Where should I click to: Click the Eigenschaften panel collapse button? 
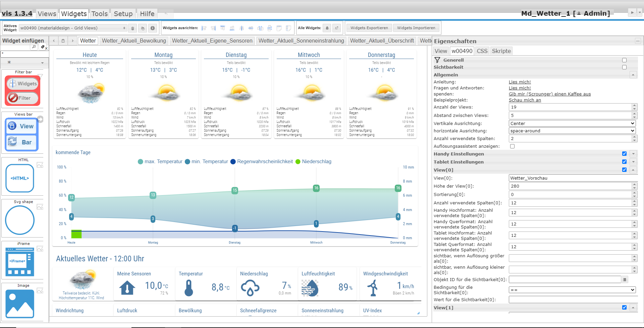(638, 41)
